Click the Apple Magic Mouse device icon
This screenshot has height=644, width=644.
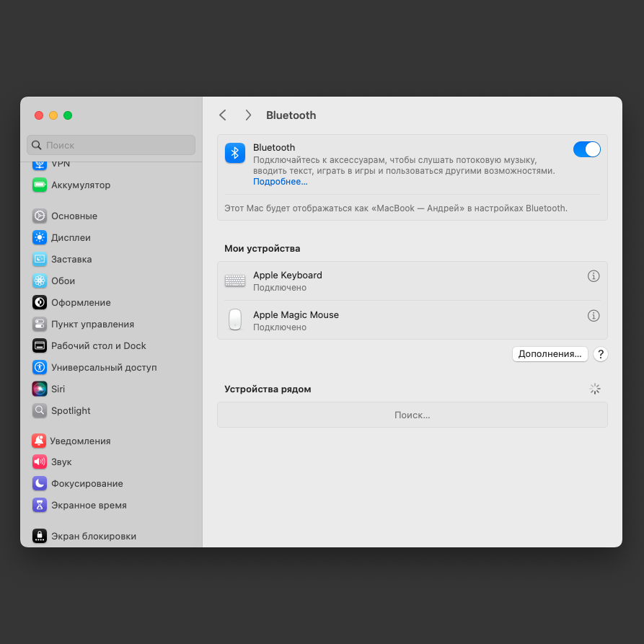tap(235, 319)
